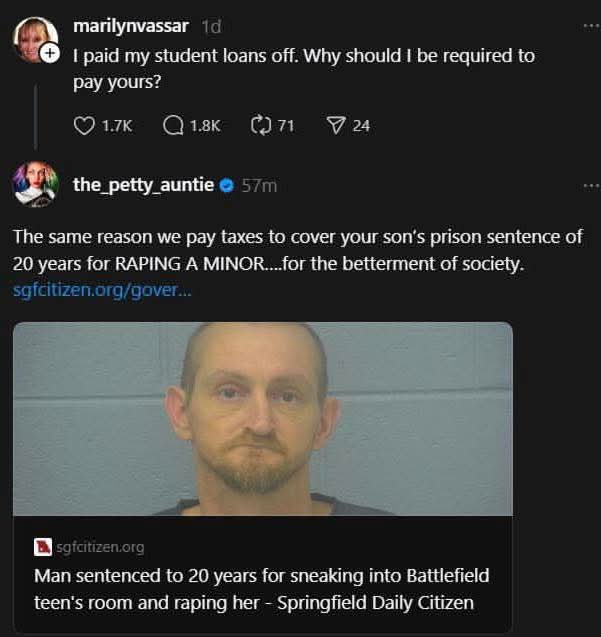Open the_petty_auntie's profile avatar
601x637 pixels.
(36, 184)
